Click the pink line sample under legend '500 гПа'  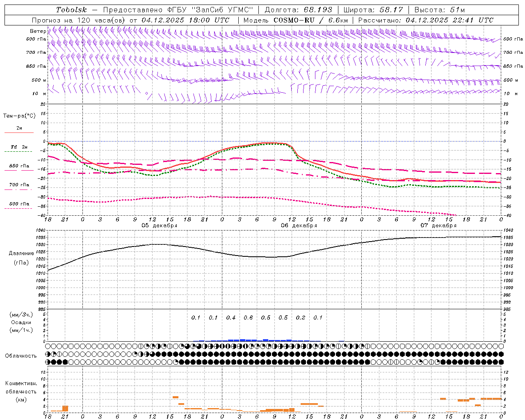pos(19,208)
